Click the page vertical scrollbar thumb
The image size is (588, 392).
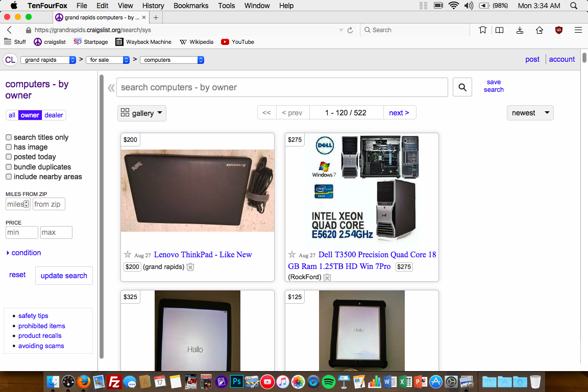click(584, 58)
